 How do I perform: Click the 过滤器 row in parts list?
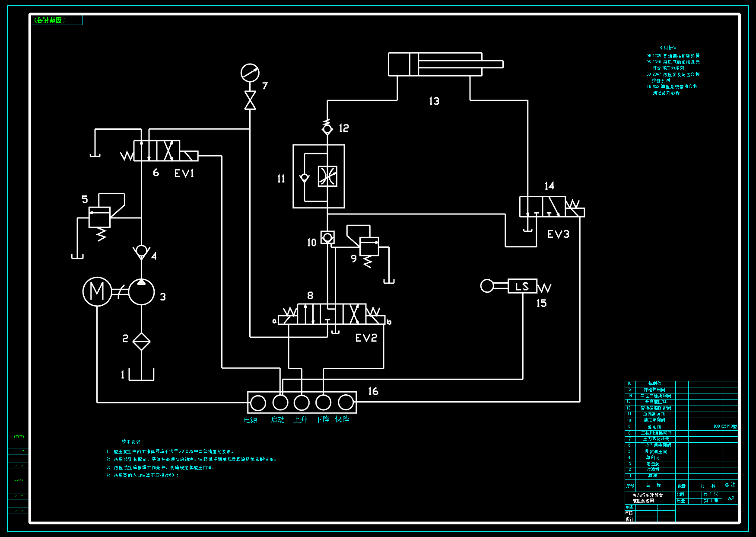tap(681, 470)
